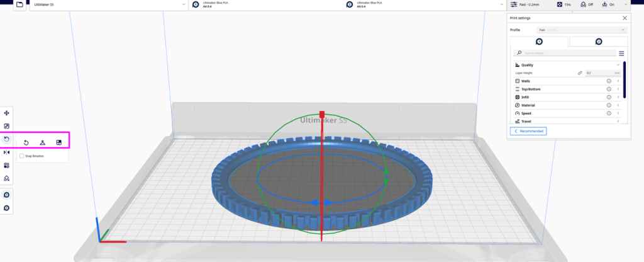Select the Scale tool
Viewport: 644px width, 262px height.
tap(6, 126)
